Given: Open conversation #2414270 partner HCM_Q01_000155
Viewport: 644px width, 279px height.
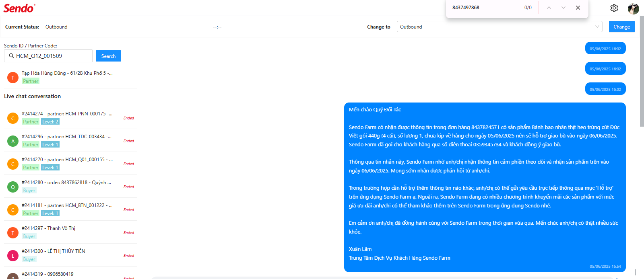Looking at the screenshot, I should [x=70, y=164].
